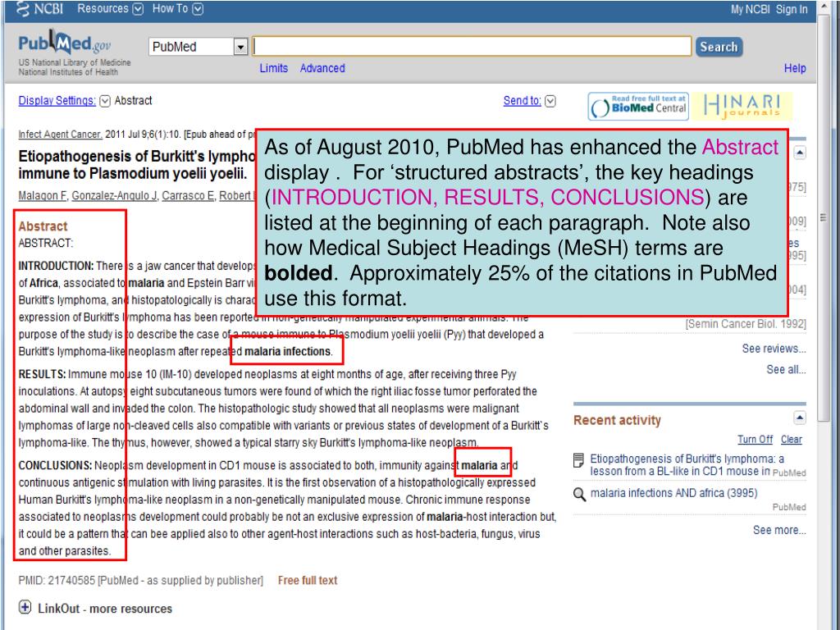Viewport: 840px width, 630px height.
Task: Expand LinkOut more resources section
Action: (25, 608)
